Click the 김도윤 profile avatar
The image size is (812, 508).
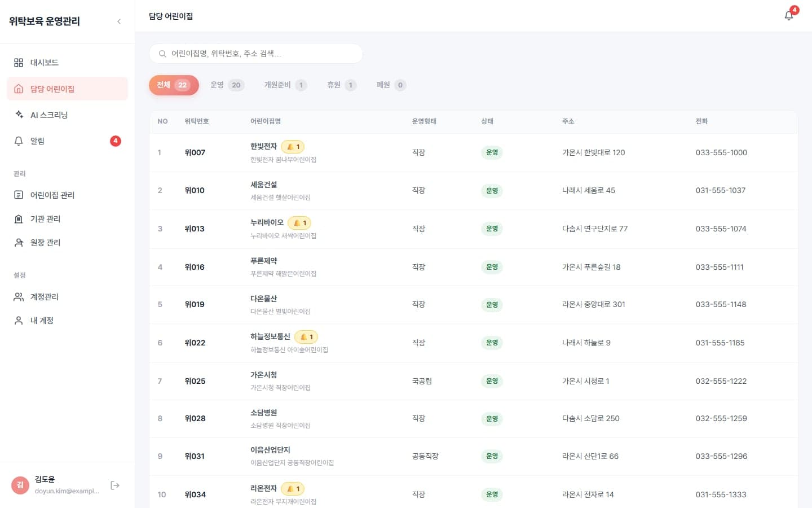20,485
